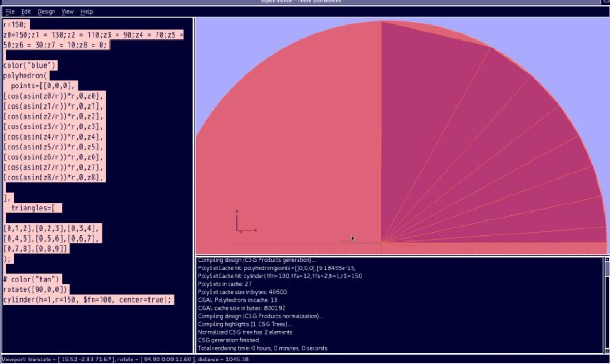Open the Help menu

87,12
